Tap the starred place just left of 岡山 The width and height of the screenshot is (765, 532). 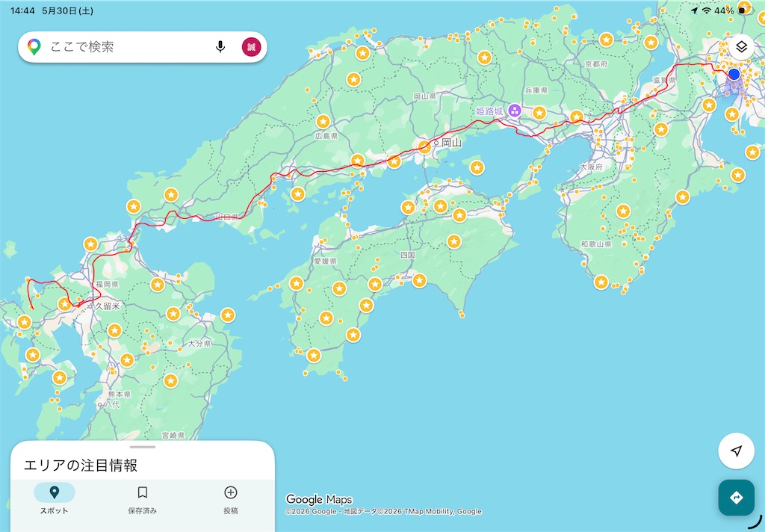[424, 146]
